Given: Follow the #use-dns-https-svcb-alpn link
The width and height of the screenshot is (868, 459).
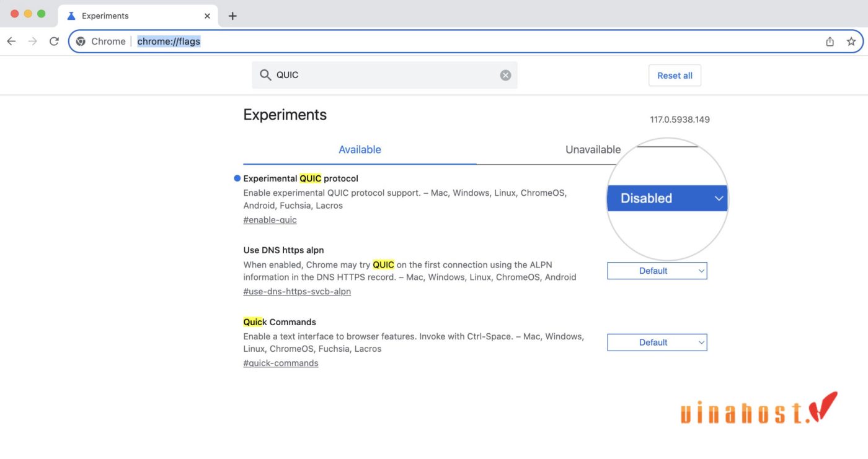Looking at the screenshot, I should 297,292.
